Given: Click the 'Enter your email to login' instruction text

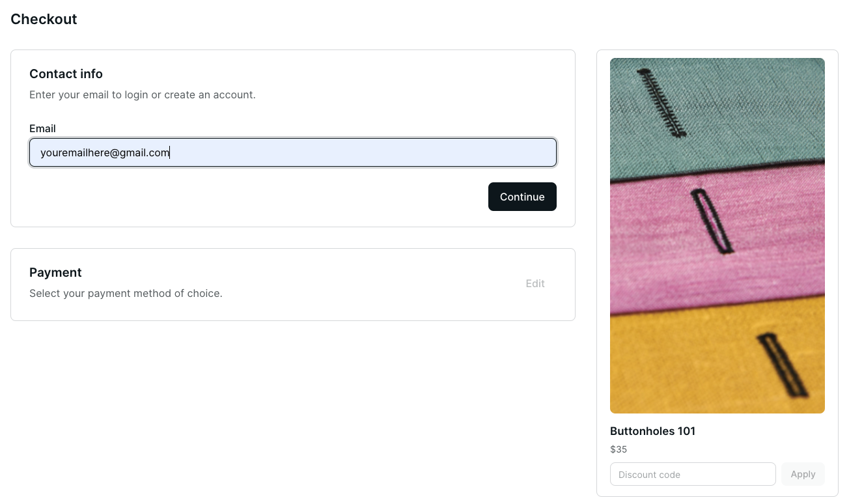Looking at the screenshot, I should tap(142, 94).
